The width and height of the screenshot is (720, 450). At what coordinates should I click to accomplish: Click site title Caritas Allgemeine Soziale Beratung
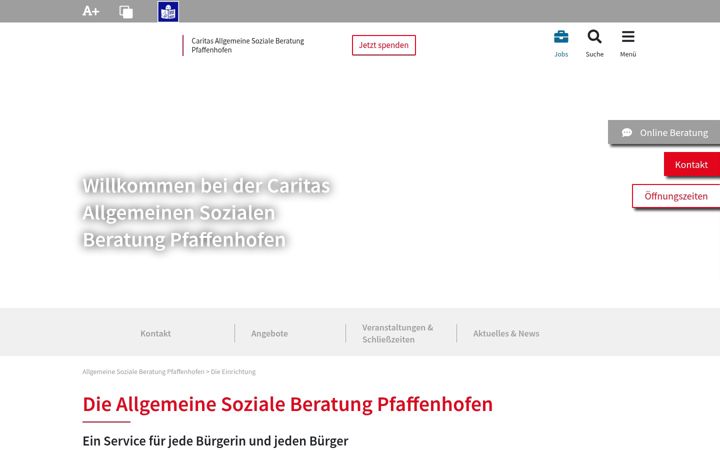click(248, 45)
